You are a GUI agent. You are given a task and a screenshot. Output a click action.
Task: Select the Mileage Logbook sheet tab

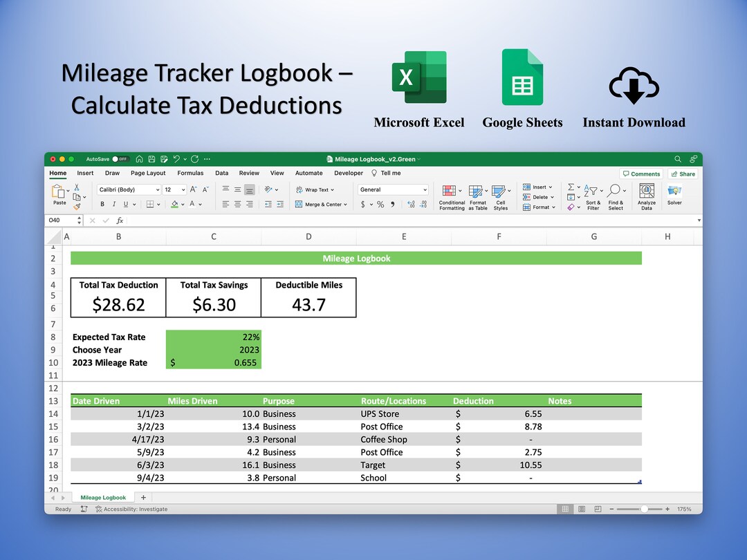(x=102, y=497)
